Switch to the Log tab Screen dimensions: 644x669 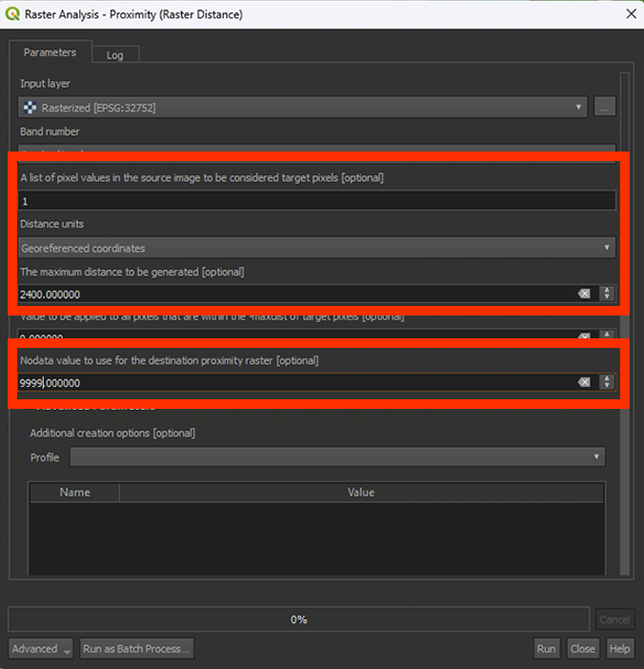pos(114,55)
